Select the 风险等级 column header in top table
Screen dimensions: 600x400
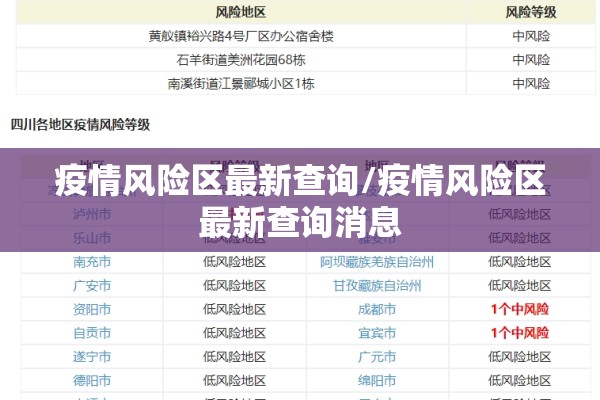[531, 12]
